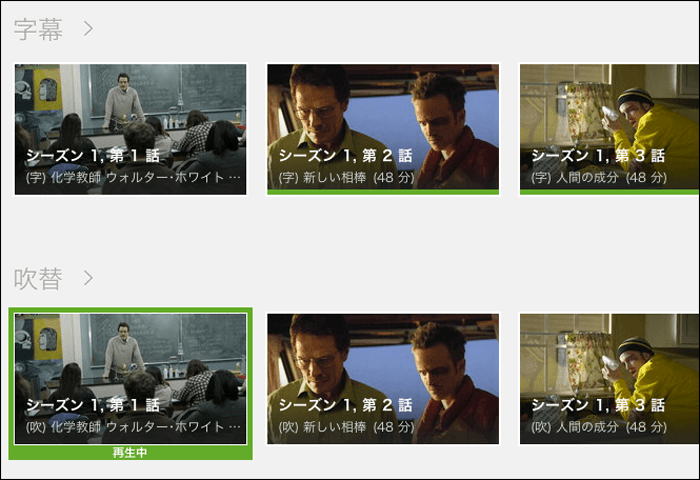
Task: Click the (吹) 人間の成分 (48 分) title text
Action: click(x=599, y=427)
